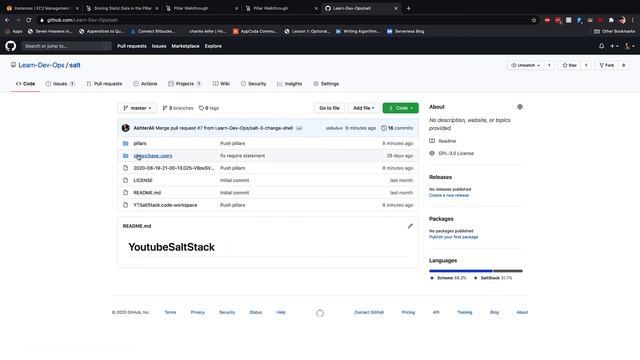Click the blue languages bar segment
Image resolution: width=640 pixels, height=360 pixels.
coord(461,271)
